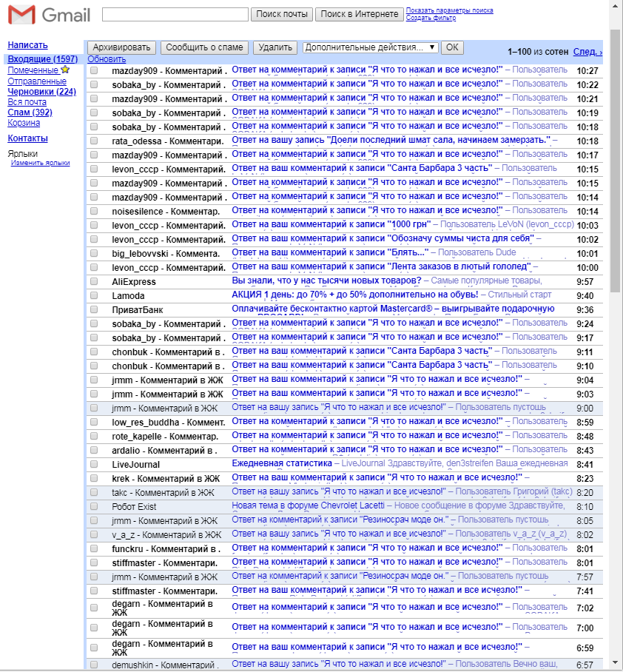Click the Изменить ярлыки link
The height and width of the screenshot is (672, 623).
click(40, 163)
